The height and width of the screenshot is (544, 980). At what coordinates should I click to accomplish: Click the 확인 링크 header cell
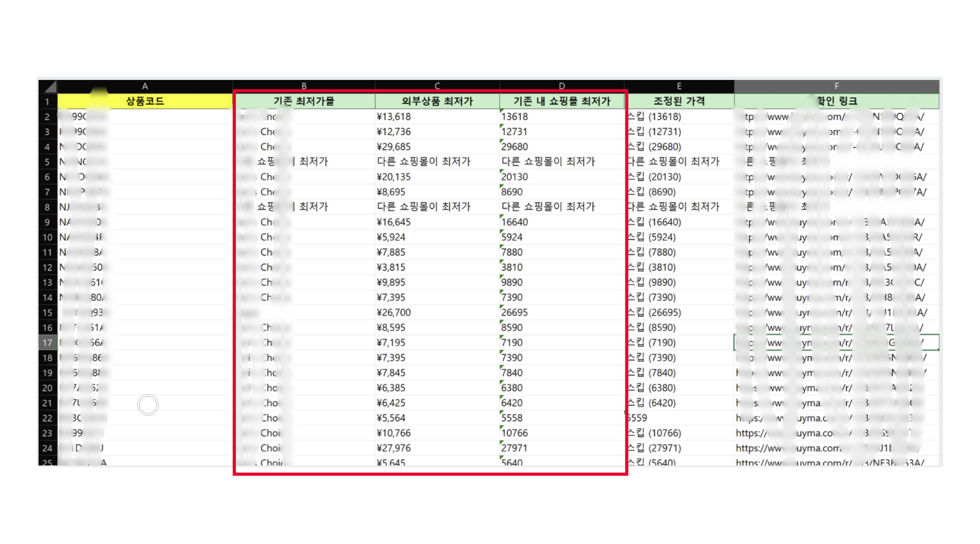pyautogui.click(x=836, y=101)
